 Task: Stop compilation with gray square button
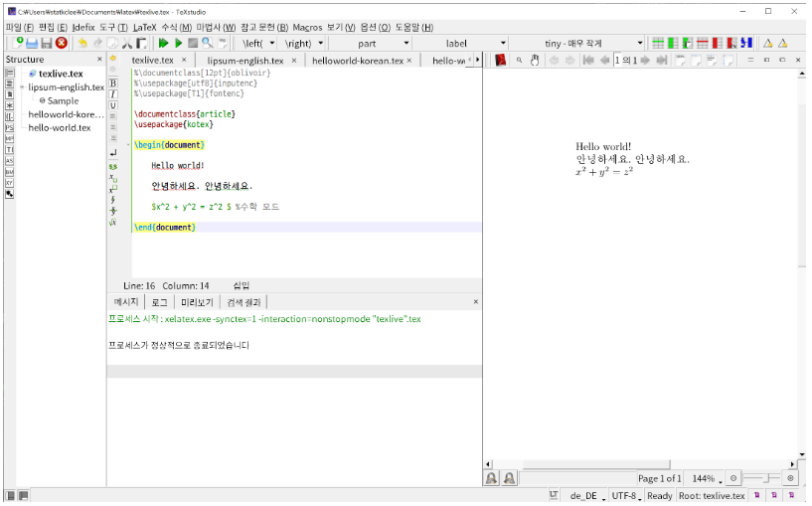coord(193,43)
